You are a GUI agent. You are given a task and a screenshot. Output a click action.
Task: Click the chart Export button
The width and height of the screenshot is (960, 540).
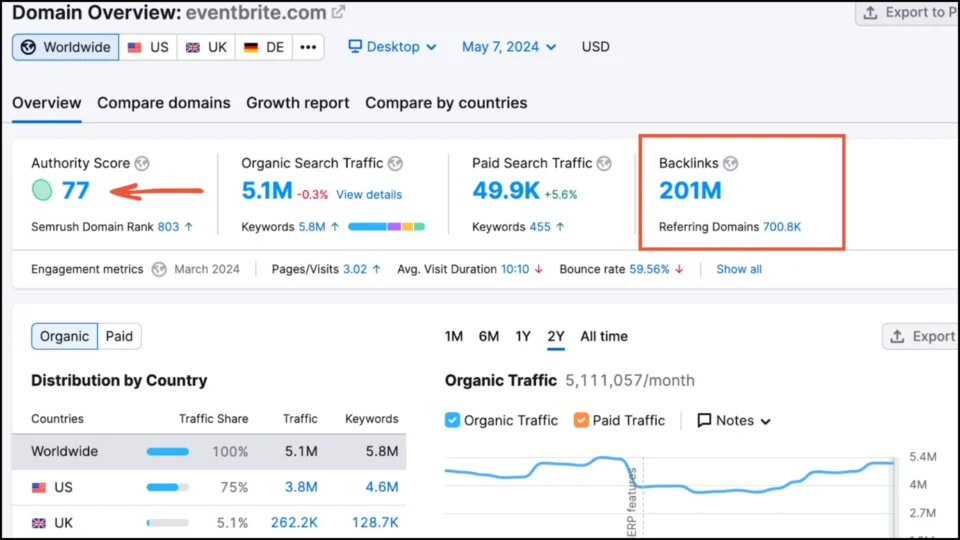coord(920,336)
